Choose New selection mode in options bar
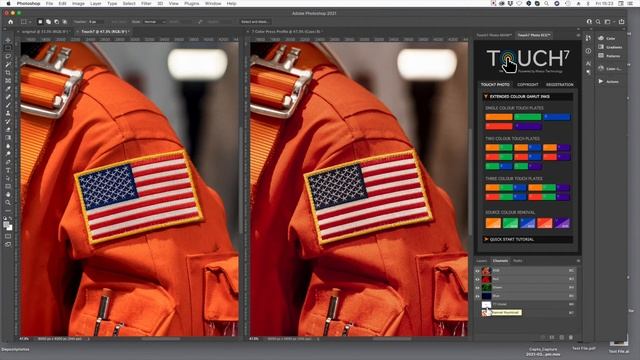 [x=40, y=22]
